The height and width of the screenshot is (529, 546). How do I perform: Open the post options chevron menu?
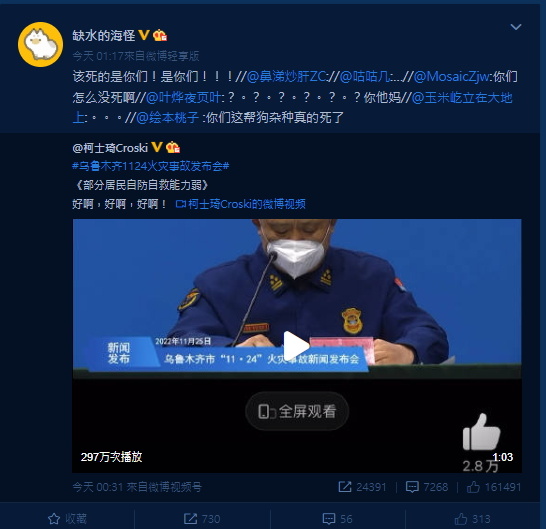click(516, 27)
